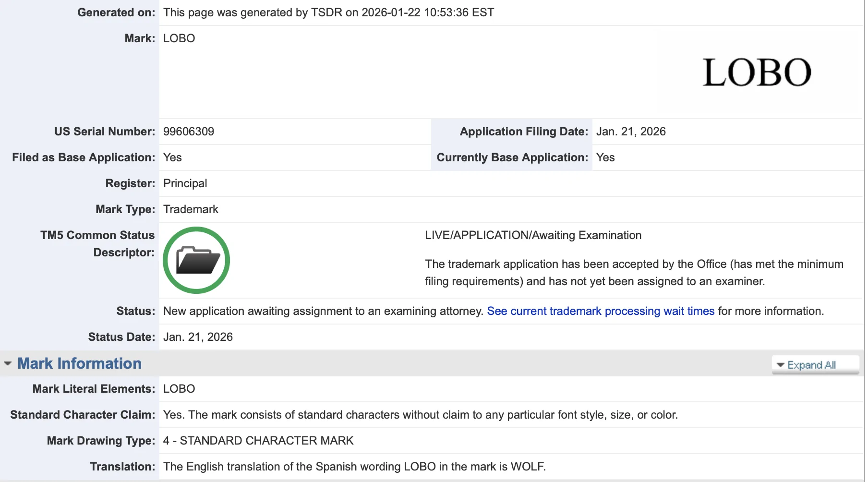Click the US Serial Number label
The height and width of the screenshot is (482, 868).
point(105,132)
